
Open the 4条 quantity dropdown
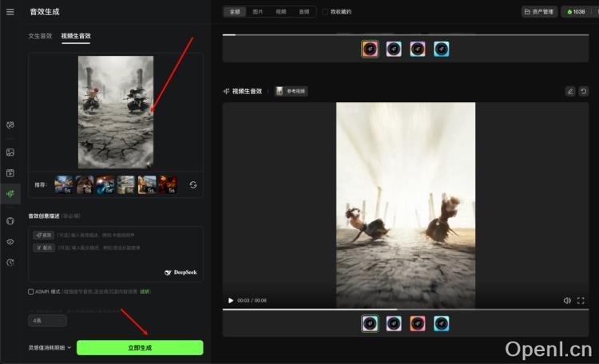[x=47, y=320]
